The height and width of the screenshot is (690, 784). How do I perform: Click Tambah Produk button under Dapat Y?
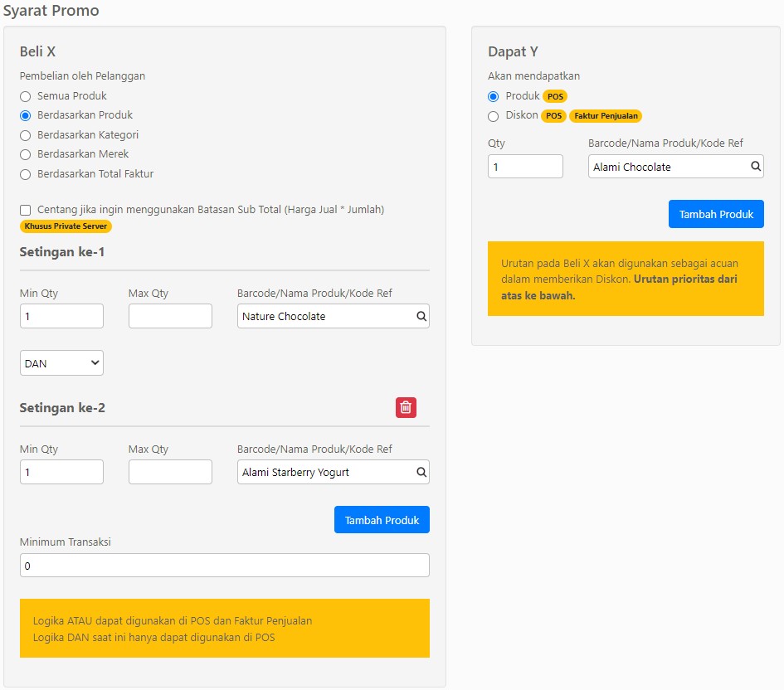(x=716, y=214)
